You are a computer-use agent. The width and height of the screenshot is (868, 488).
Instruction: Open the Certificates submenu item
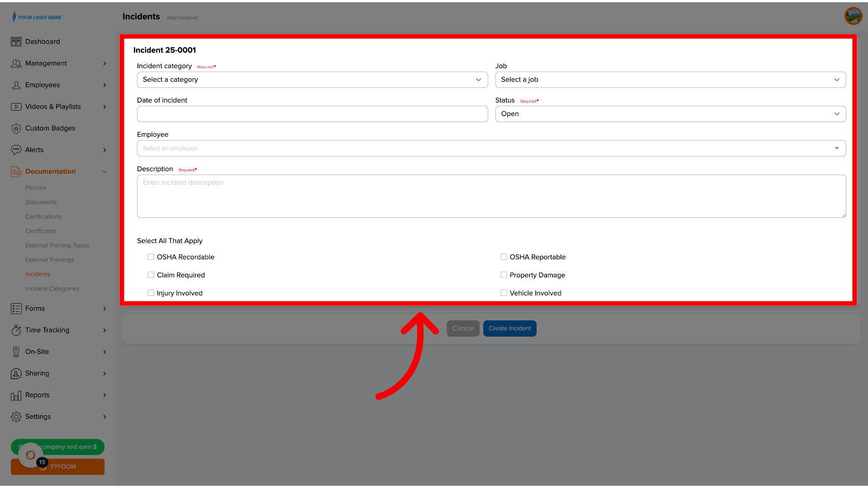tap(41, 231)
